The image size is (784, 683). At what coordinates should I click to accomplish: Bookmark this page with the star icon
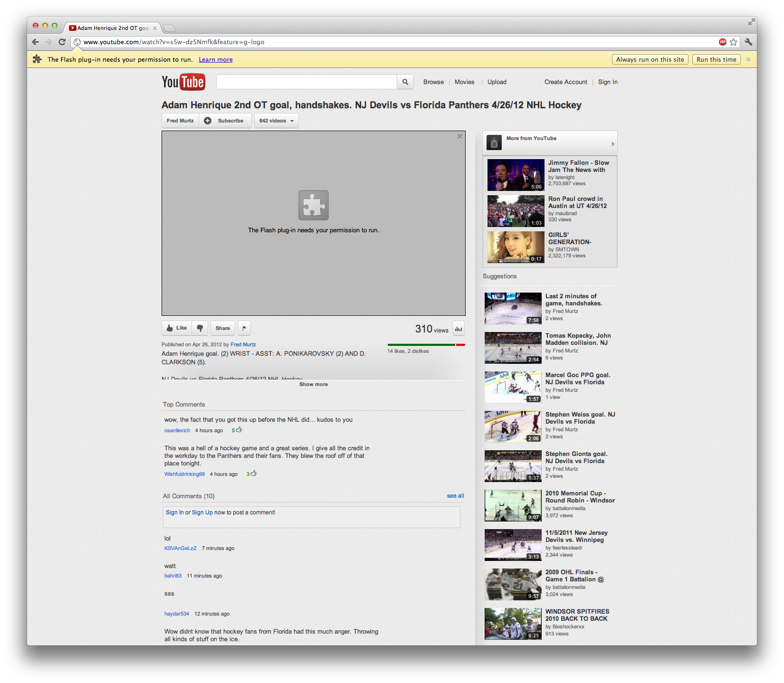(x=734, y=42)
